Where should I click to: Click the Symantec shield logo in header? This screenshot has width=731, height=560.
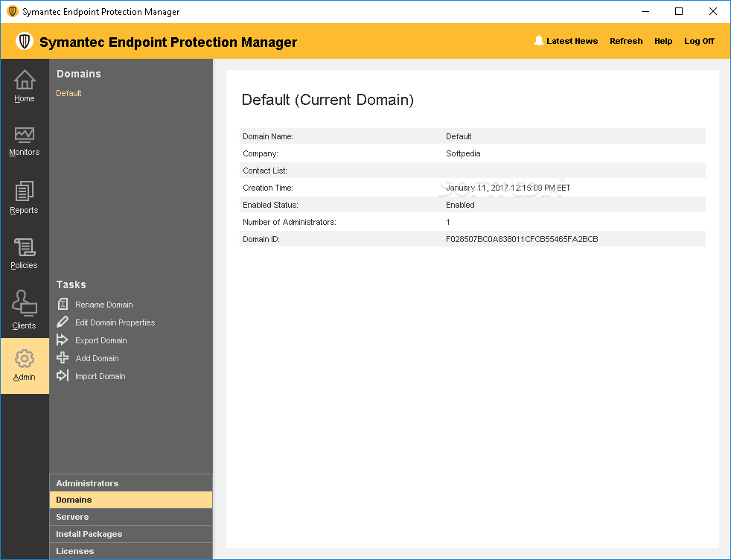click(x=25, y=41)
